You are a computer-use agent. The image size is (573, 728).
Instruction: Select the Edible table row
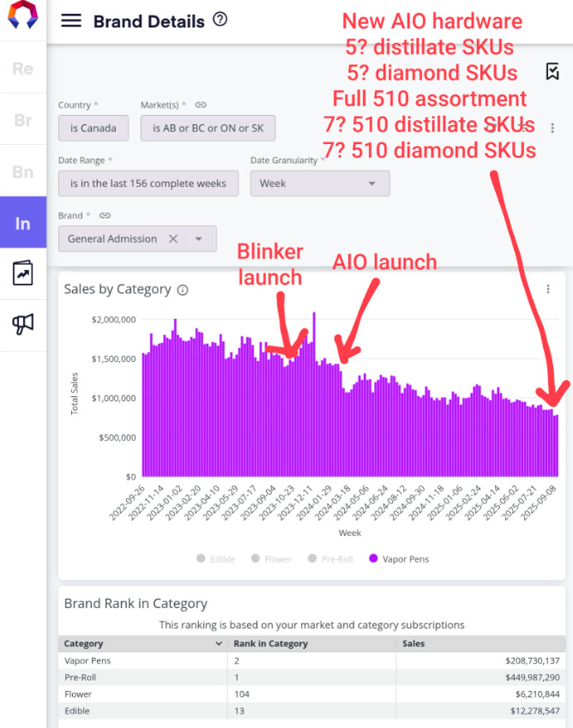(311, 710)
